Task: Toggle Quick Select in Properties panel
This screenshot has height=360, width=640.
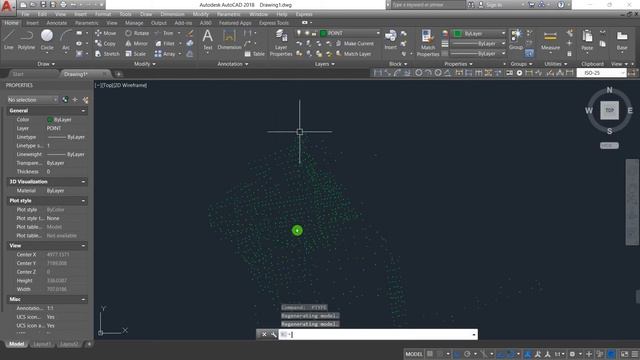Action: (85, 100)
